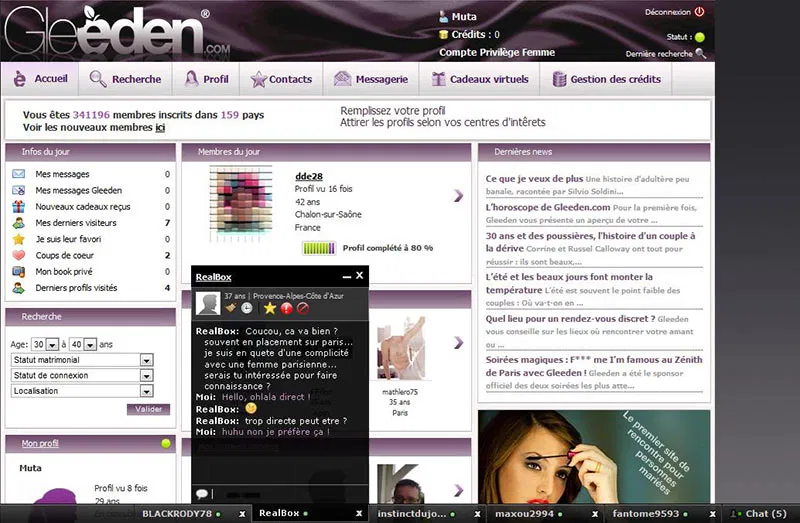This screenshot has height=523, width=800.
Task: Open the Cadeaux virtuels tab
Action: [480, 79]
